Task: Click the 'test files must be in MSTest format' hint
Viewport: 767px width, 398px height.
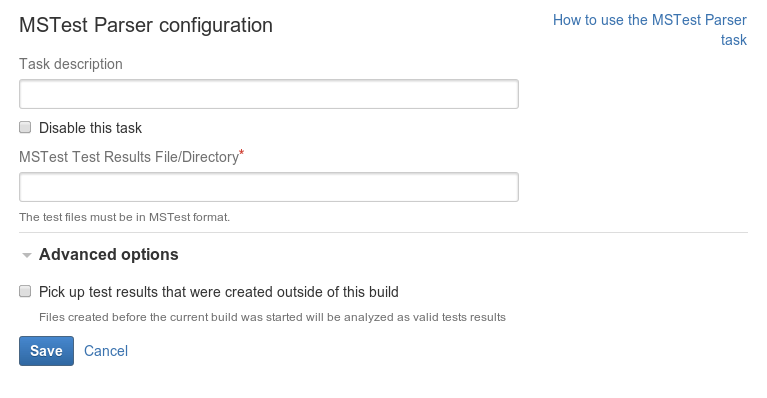Action: coord(124,217)
